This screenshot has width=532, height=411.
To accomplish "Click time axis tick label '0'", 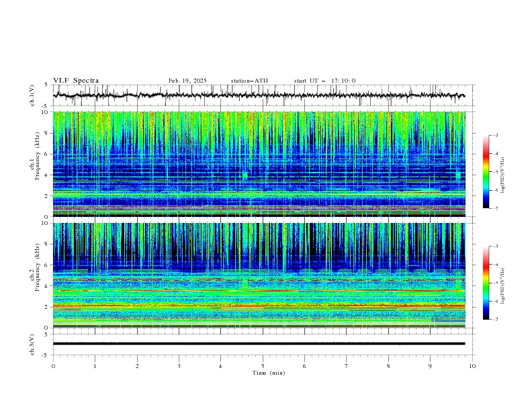I will [x=53, y=366].
